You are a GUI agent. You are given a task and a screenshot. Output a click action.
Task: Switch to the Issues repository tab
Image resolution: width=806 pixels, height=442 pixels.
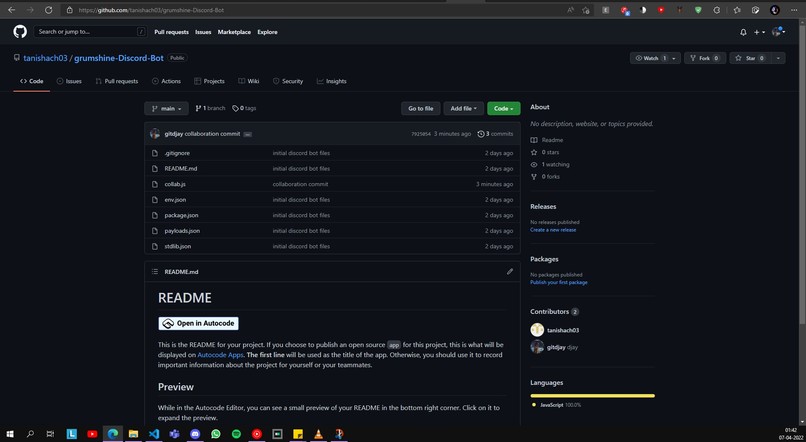coord(69,81)
